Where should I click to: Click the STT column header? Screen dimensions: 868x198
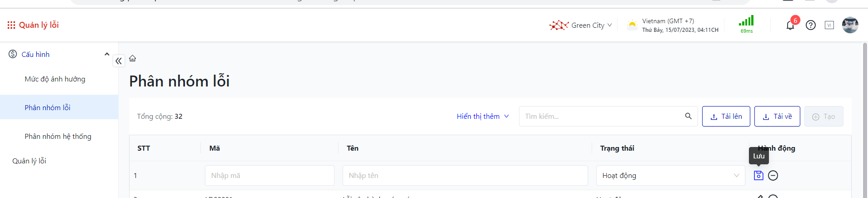[x=144, y=148]
